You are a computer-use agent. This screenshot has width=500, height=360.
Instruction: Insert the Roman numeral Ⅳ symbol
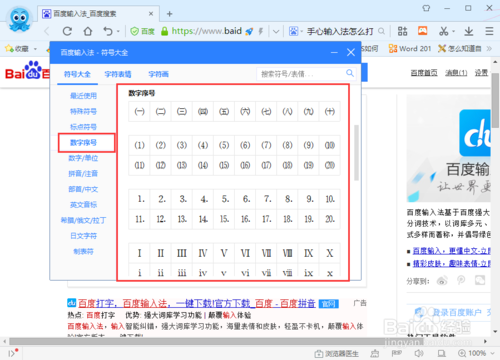click(203, 253)
